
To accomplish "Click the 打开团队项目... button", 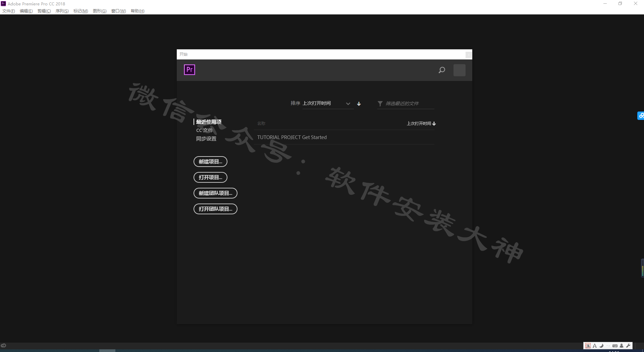I will [x=215, y=209].
